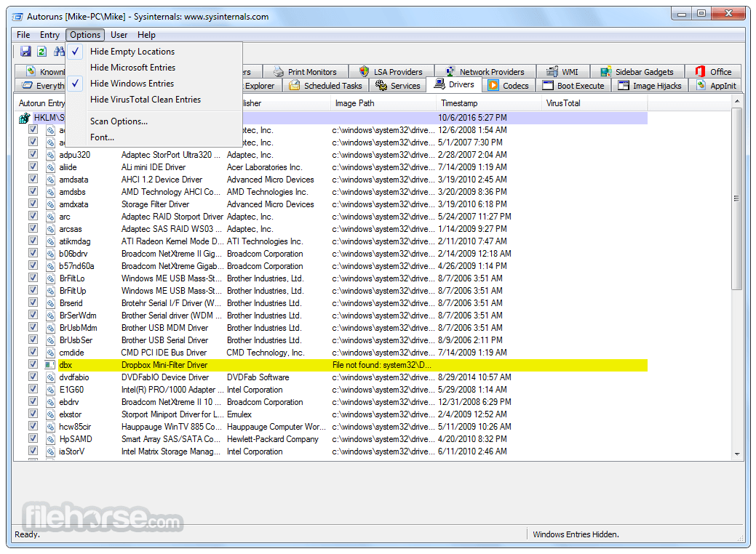
Task: Click the Boot Execute tab icon
Action: click(548, 86)
